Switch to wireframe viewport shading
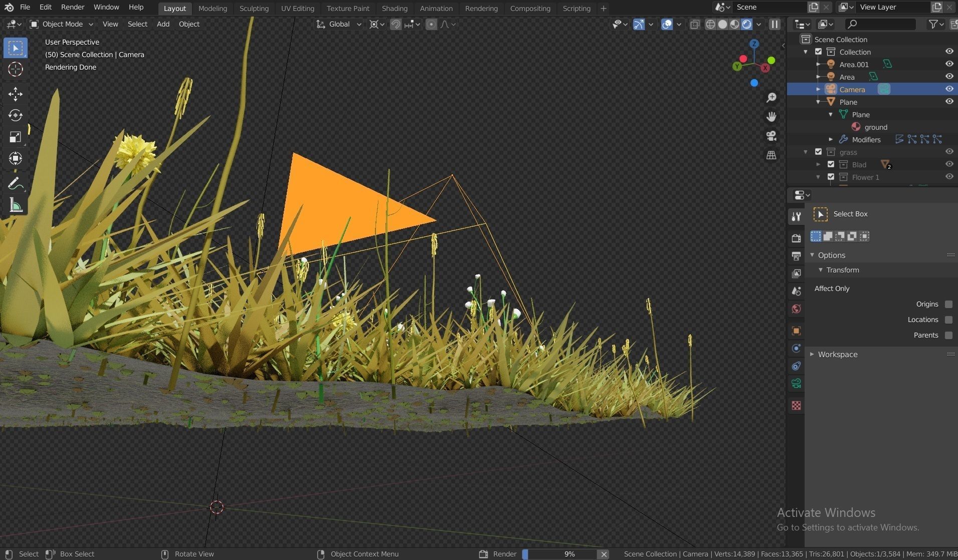 point(710,24)
